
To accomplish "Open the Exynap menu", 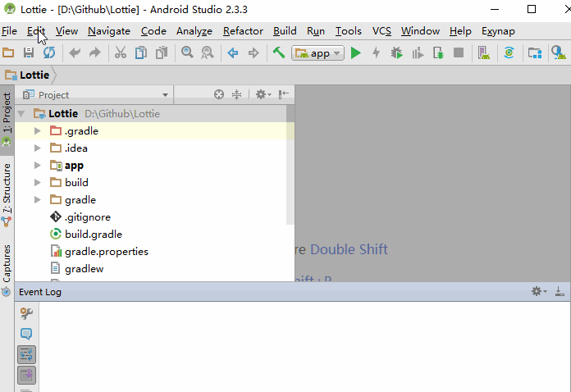I will pos(498,31).
